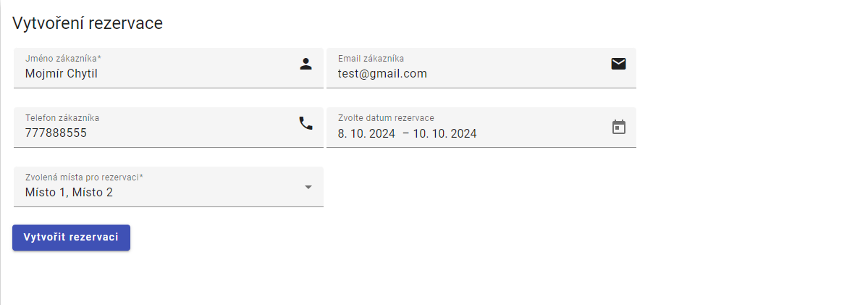Click the dash separator between the dates
Image resolution: width=868 pixels, height=305 pixels.
pos(405,133)
